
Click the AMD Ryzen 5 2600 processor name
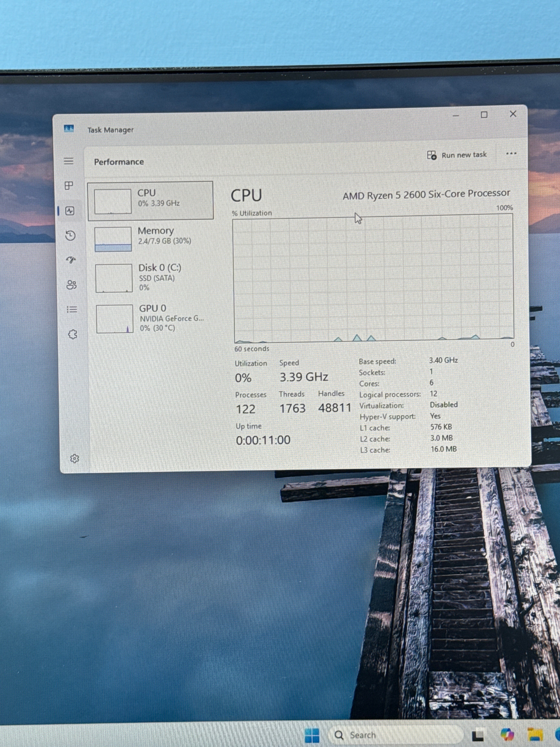pos(426,195)
